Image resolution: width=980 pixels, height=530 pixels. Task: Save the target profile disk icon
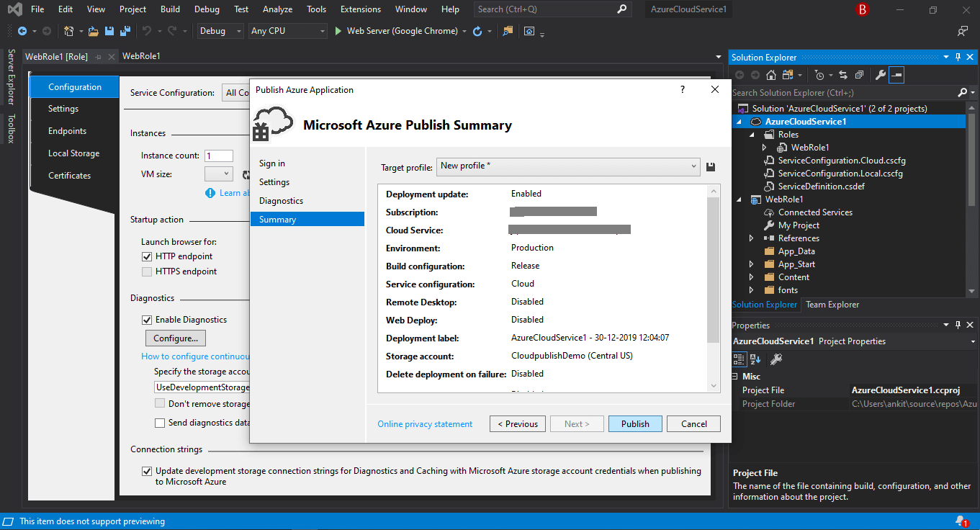pyautogui.click(x=711, y=166)
